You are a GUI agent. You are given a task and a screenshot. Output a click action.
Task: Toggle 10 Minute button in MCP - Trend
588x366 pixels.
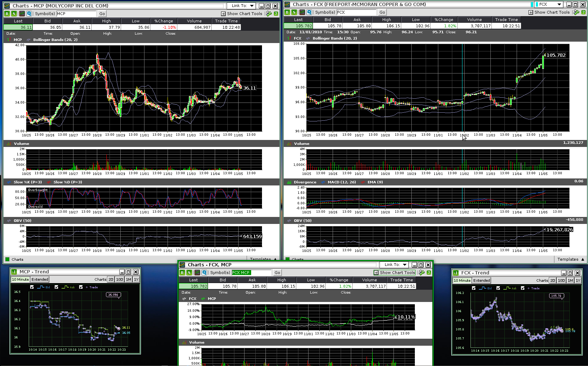(21, 280)
